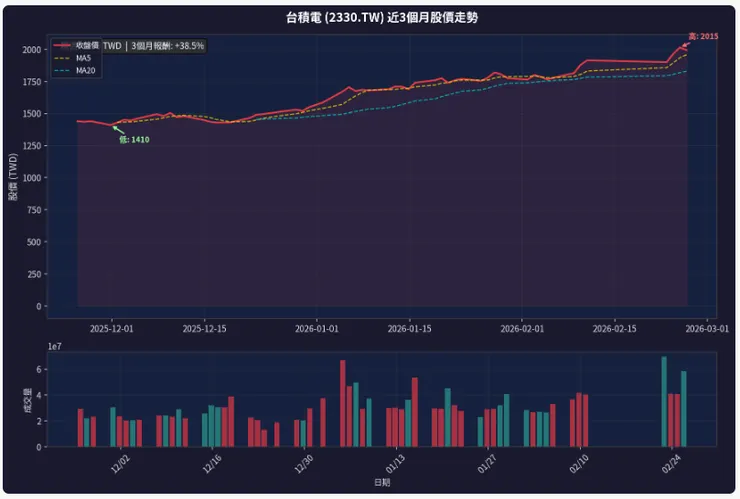Click the 成交量 volume axis label
The image size is (740, 499).
click(28, 400)
